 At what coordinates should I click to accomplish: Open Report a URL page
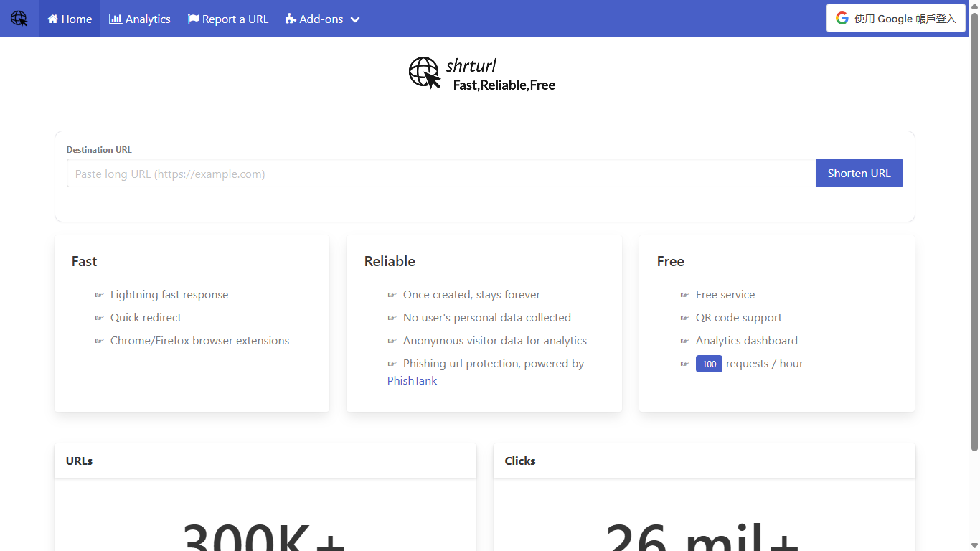click(x=228, y=19)
